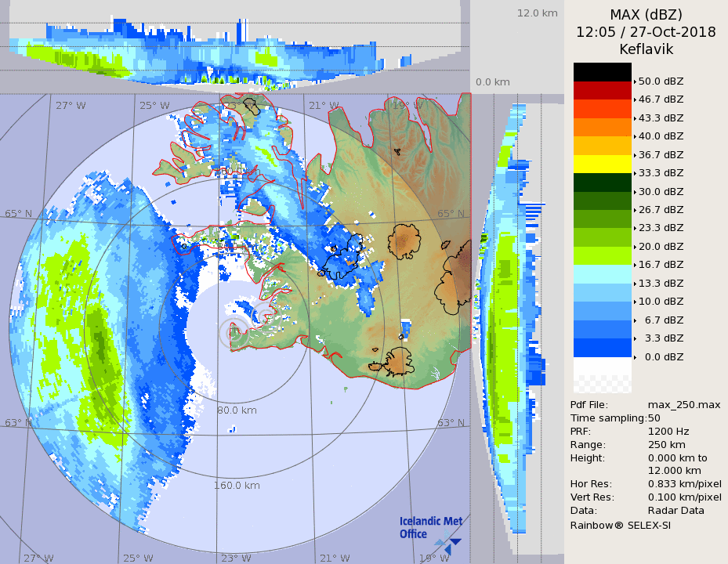This screenshot has height=564, width=728.
Task: Click the arrow marker beside 33.3 dBZ
Action: [634, 173]
